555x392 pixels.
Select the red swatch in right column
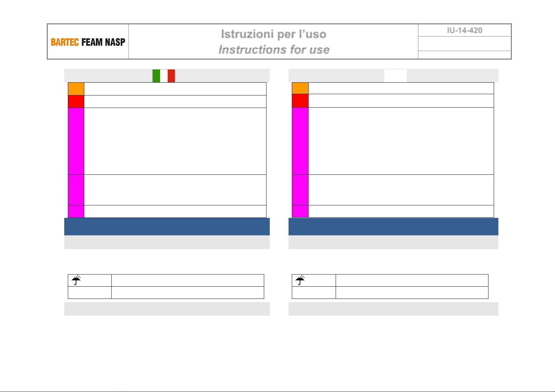pos(300,101)
